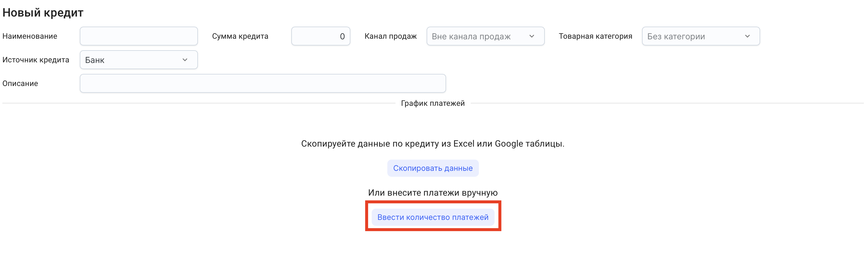
Task: Click the Новый кредит page heading
Action: tap(43, 12)
